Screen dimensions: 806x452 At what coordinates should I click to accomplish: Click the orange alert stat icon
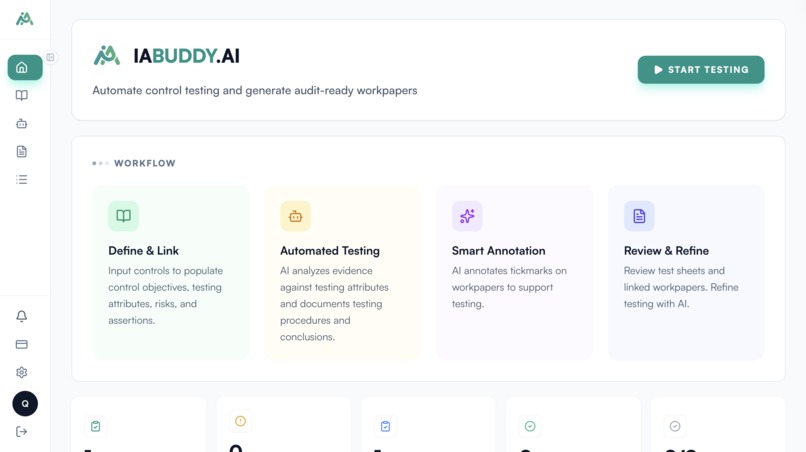click(240, 421)
